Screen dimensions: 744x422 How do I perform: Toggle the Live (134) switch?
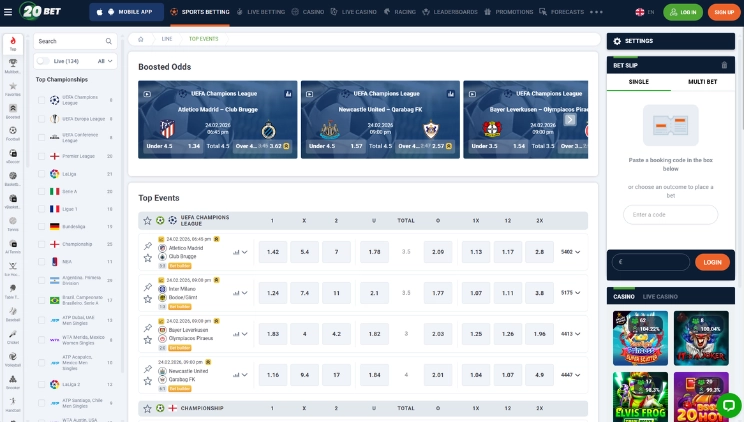tap(43, 61)
